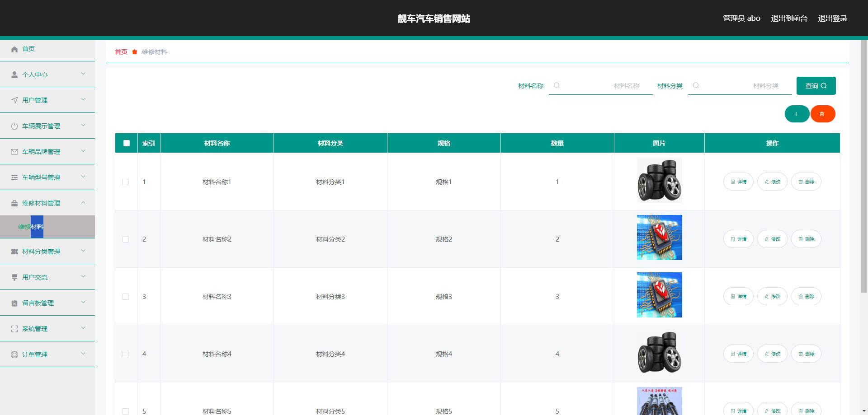Click 删除 for 材料名称4 row
This screenshot has width=868, height=415.
[806, 354]
